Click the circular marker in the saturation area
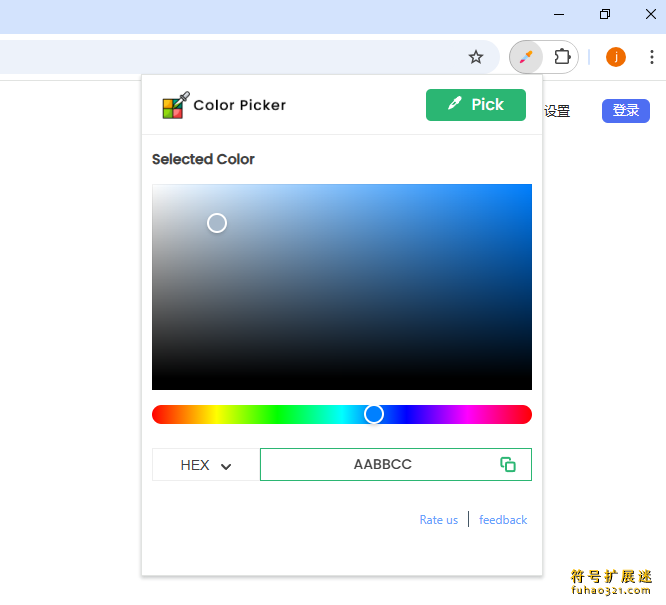This screenshot has width=666, height=605. coord(217,223)
